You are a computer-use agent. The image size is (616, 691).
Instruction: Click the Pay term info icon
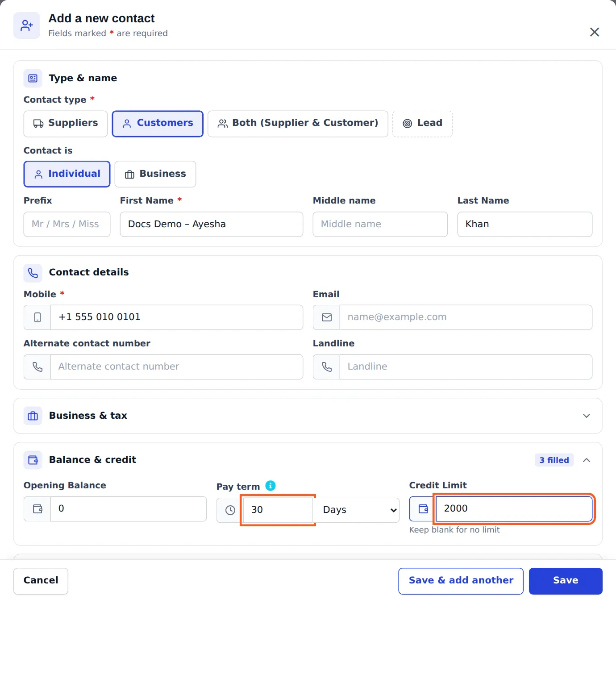pyautogui.click(x=271, y=486)
